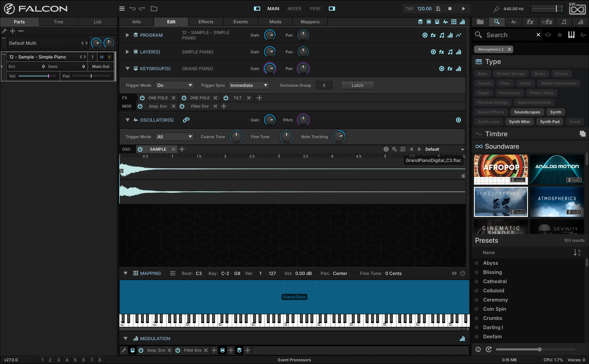Switch to MIXER view
Viewport: 589px width, 364px height.
pos(294,9)
